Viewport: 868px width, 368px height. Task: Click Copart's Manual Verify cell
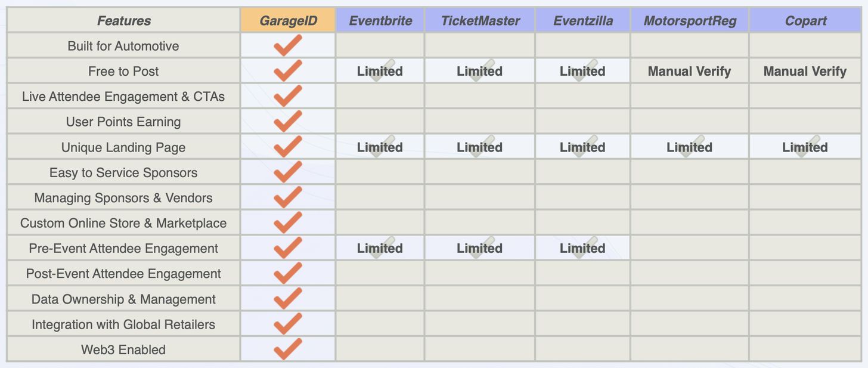(x=805, y=72)
